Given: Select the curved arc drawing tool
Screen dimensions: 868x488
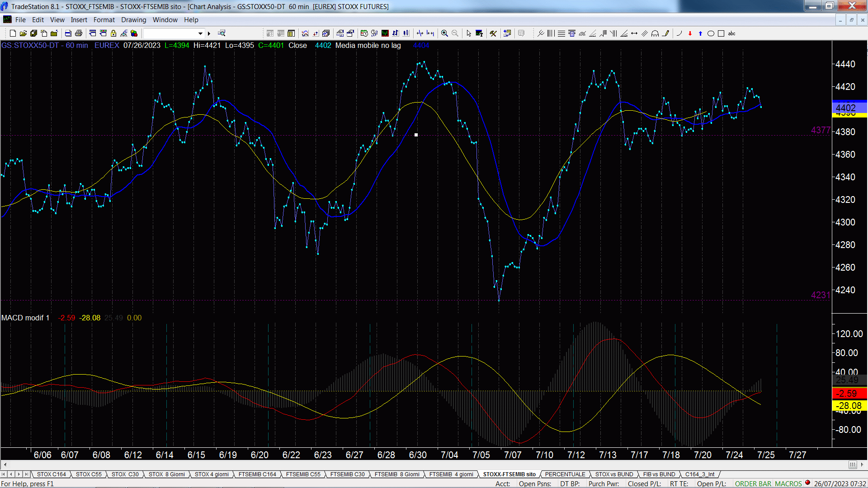Looking at the screenshot, I should click(x=679, y=33).
